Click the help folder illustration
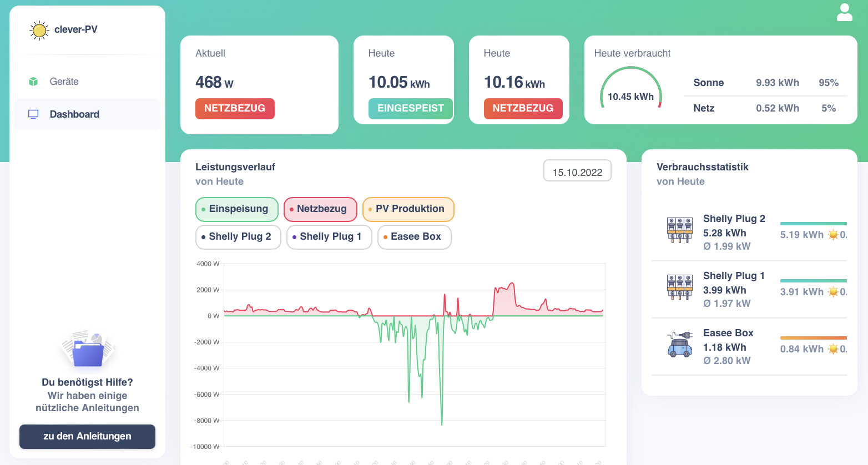This screenshot has width=868, height=465. 87,349
